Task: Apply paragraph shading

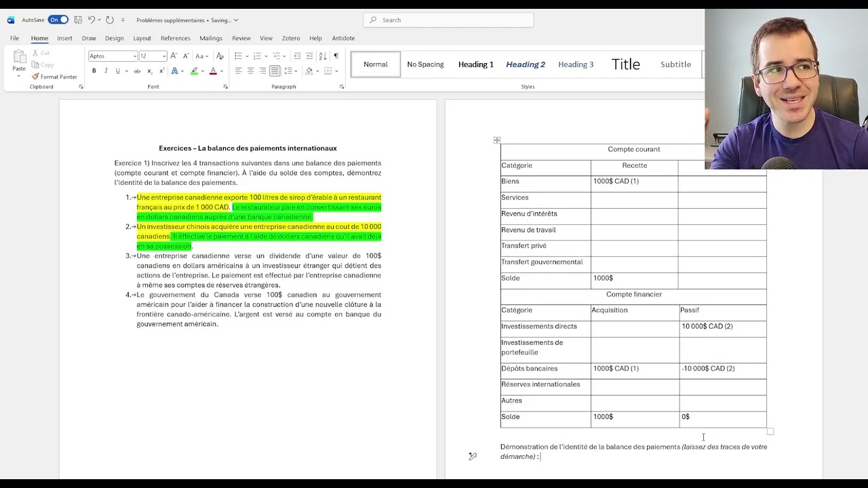Action: click(309, 71)
